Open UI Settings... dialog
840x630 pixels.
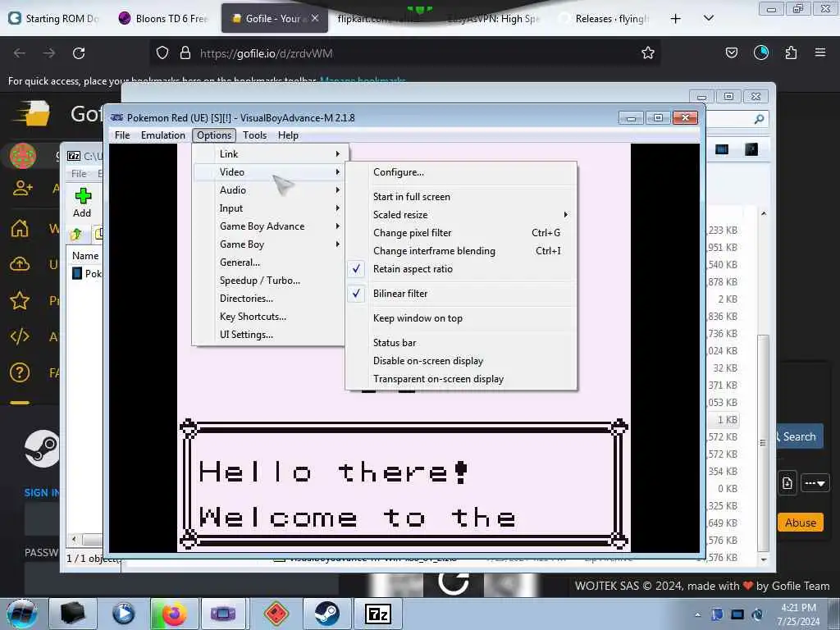click(x=269, y=335)
